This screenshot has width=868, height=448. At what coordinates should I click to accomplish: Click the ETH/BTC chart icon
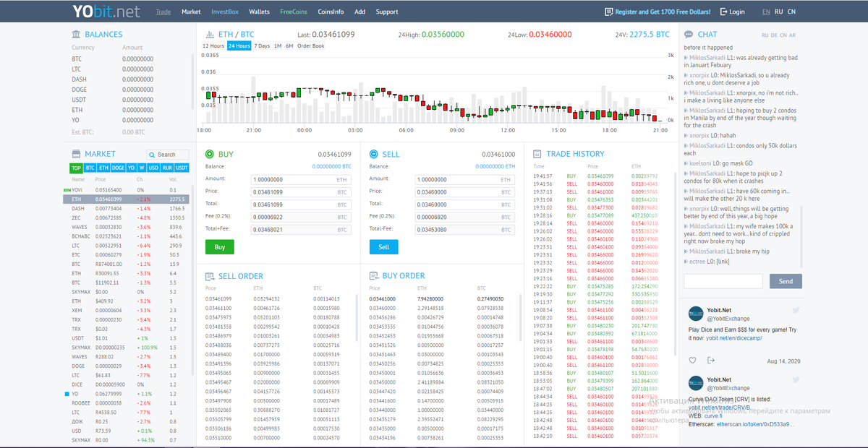point(209,34)
